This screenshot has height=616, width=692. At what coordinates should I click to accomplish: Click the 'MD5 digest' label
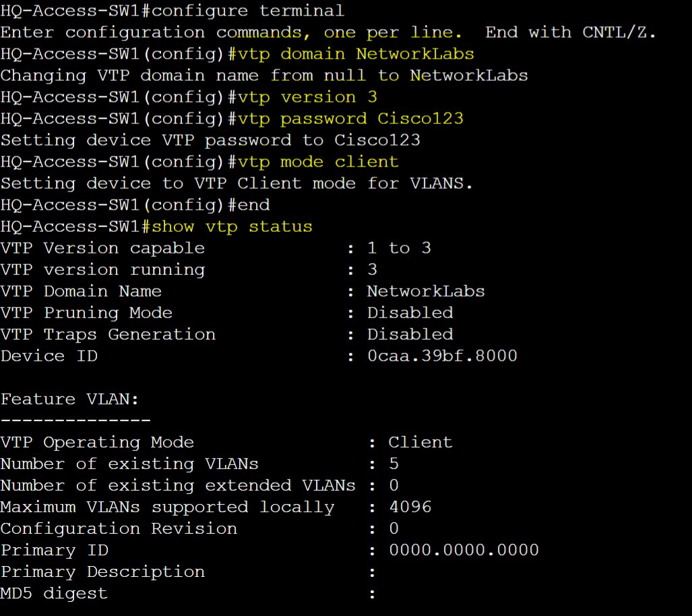click(x=54, y=594)
